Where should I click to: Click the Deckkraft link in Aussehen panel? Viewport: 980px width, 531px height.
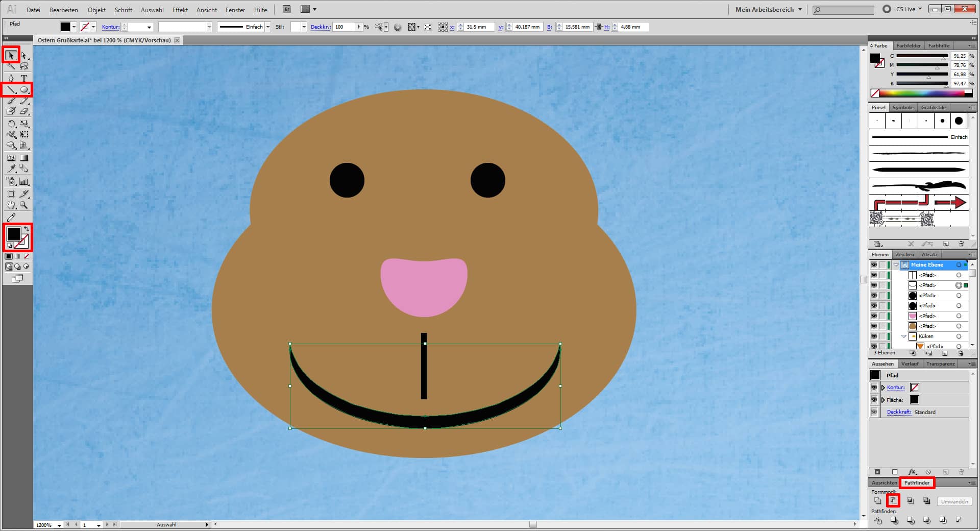pyautogui.click(x=898, y=412)
